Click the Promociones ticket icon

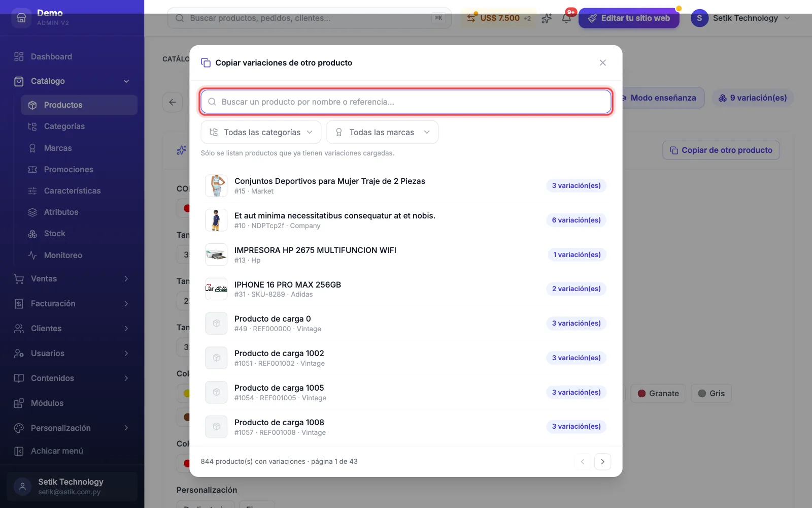pyautogui.click(x=32, y=169)
